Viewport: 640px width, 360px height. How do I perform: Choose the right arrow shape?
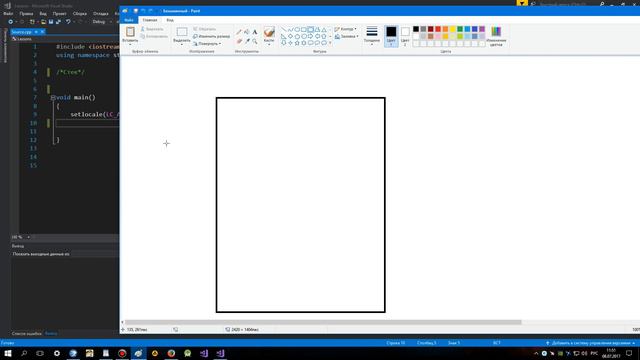[x=310, y=36]
